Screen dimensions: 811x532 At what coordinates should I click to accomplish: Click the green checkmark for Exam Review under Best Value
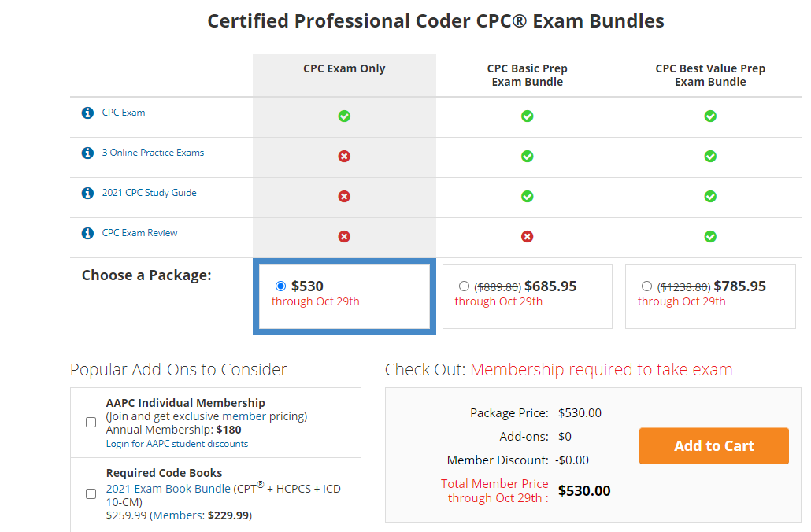[x=710, y=236]
